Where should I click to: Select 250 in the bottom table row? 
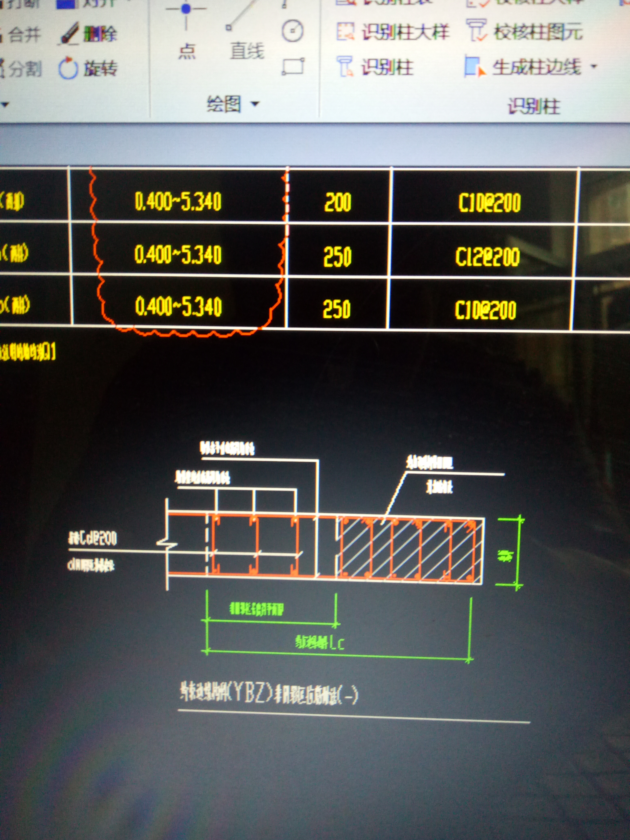[x=336, y=309]
